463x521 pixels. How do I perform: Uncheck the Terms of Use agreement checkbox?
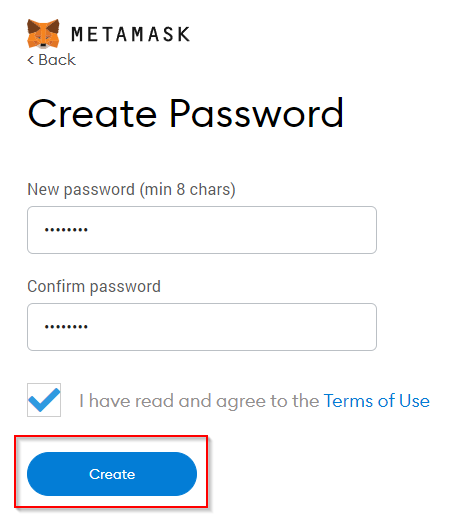[x=44, y=400]
